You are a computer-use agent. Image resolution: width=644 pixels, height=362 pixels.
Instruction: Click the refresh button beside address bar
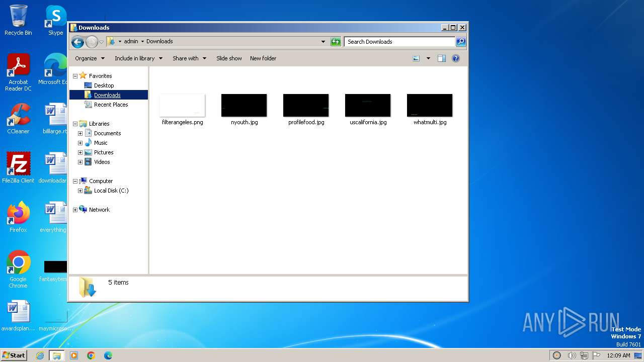click(336, 42)
